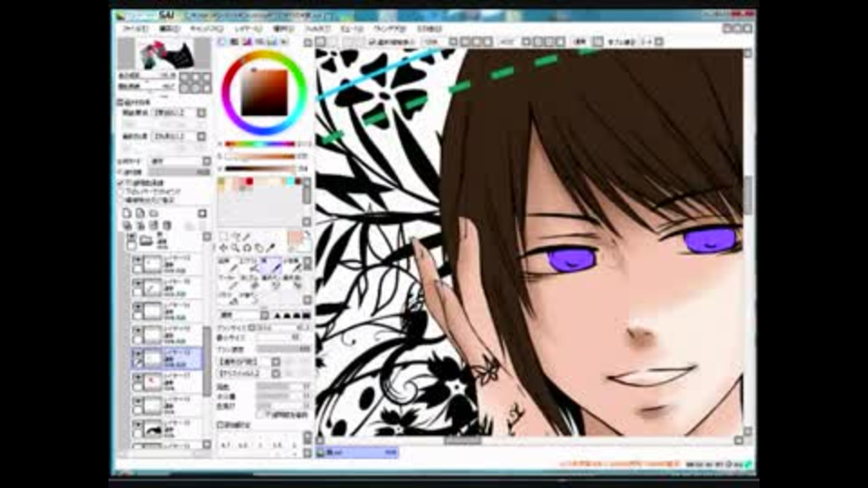The width and height of the screenshot is (868, 488).
Task: Hide the highlighted selected layer's eye
Action: click(137, 354)
